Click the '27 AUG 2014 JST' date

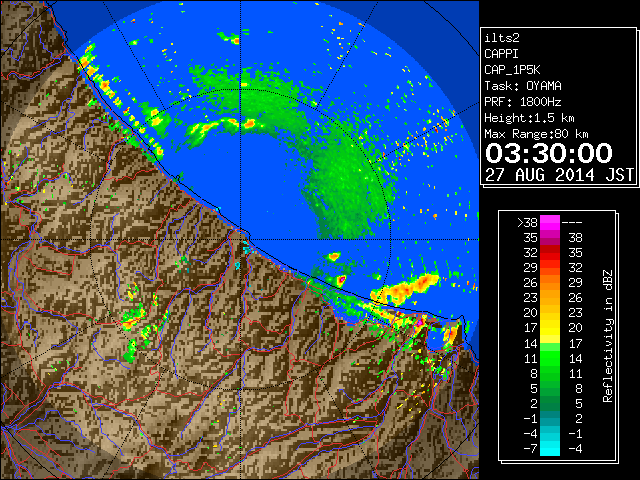pos(560,175)
